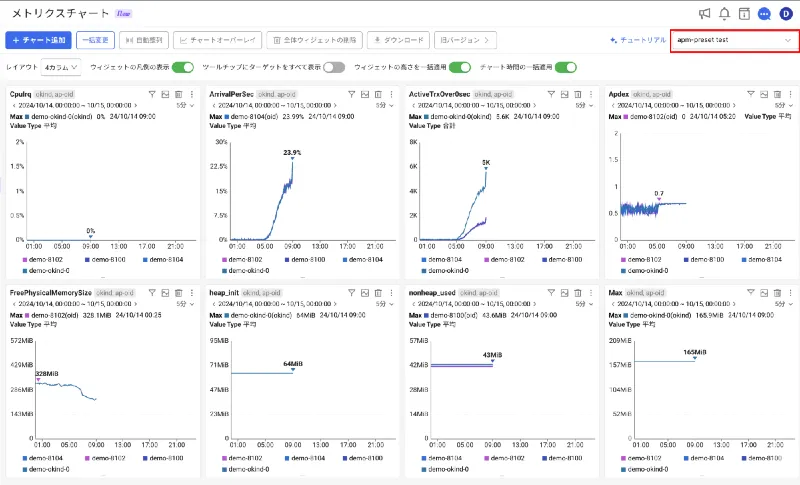Click chart type icon on Apdex widget
800x485 pixels.
(x=764, y=94)
